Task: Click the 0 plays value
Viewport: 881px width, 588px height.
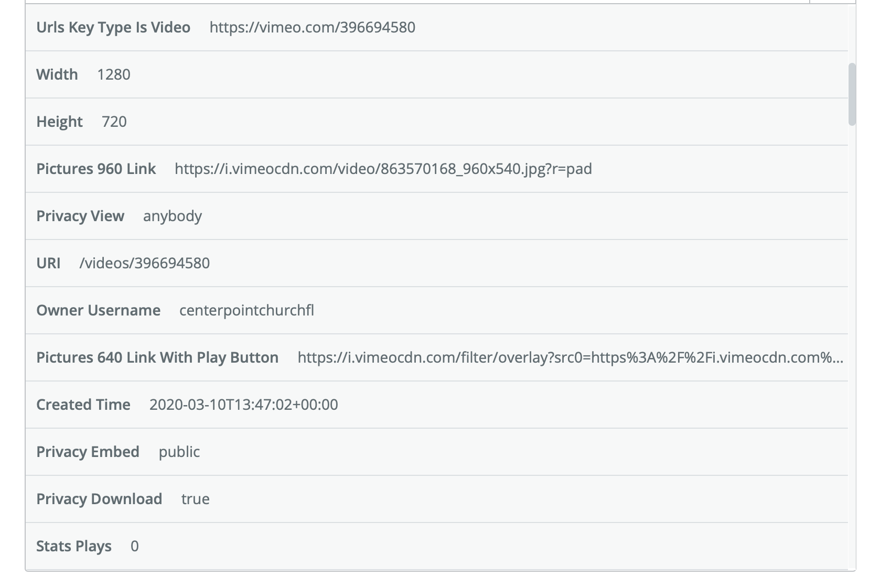Action: (x=135, y=546)
